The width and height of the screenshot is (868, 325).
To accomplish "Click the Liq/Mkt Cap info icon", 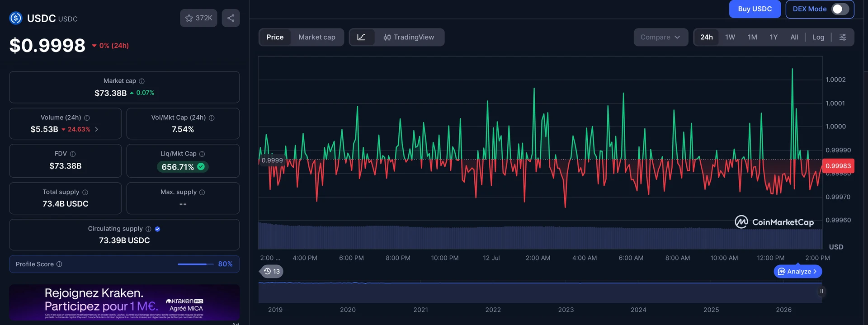I will [202, 154].
